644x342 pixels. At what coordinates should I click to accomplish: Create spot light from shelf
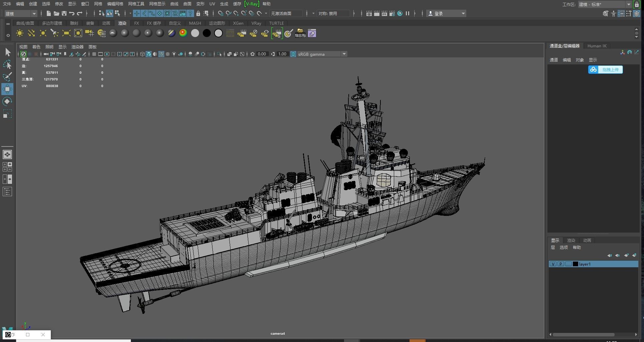point(54,33)
